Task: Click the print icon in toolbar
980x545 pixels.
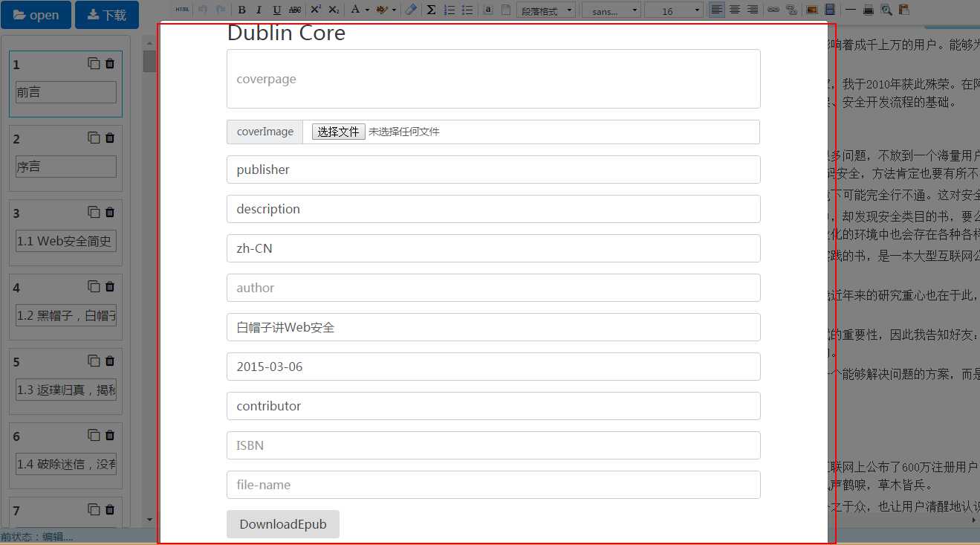Action: click(869, 10)
